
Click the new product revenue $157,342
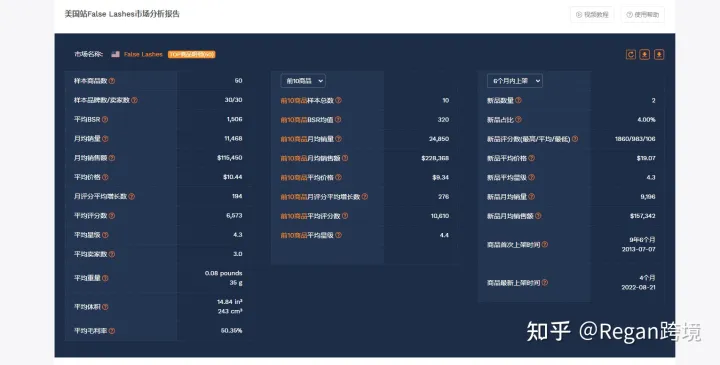click(x=642, y=216)
